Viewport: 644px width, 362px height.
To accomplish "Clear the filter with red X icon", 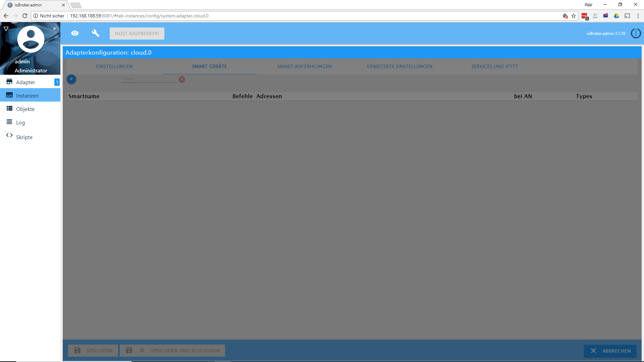I will point(182,79).
